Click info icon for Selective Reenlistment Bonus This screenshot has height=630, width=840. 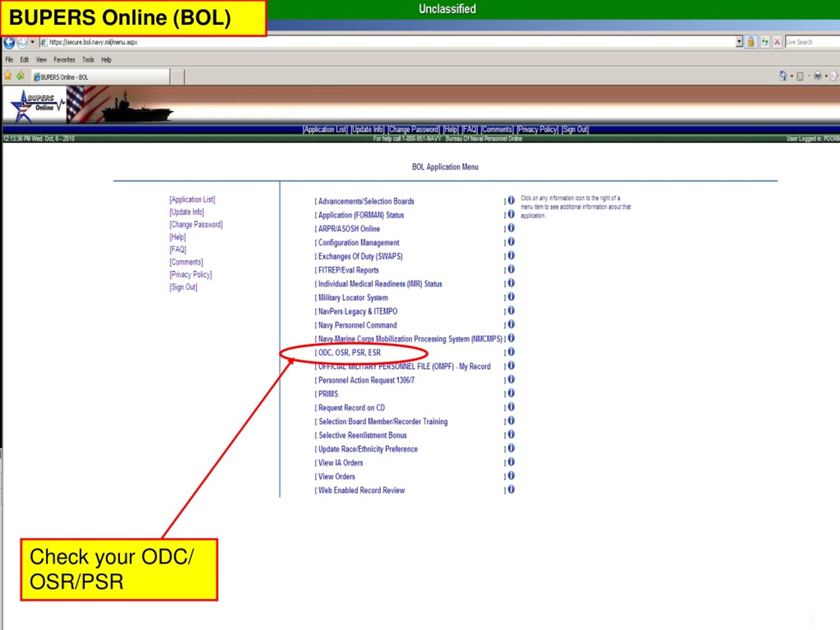[x=511, y=434]
